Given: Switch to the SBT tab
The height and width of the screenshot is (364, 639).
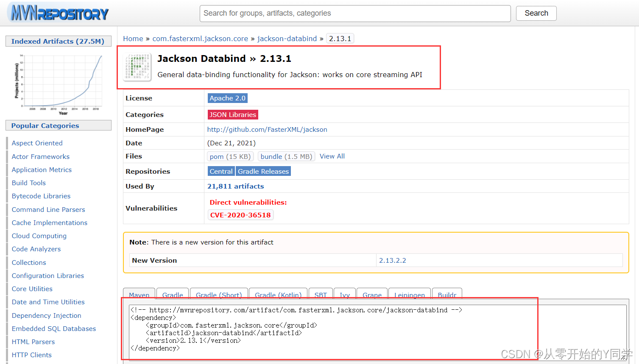Looking at the screenshot, I should [321, 294].
